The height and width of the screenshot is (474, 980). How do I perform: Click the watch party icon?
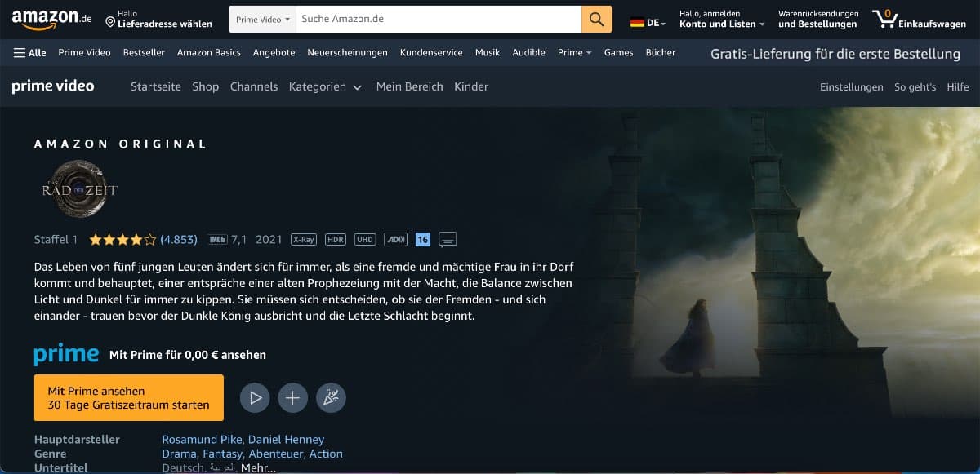331,397
